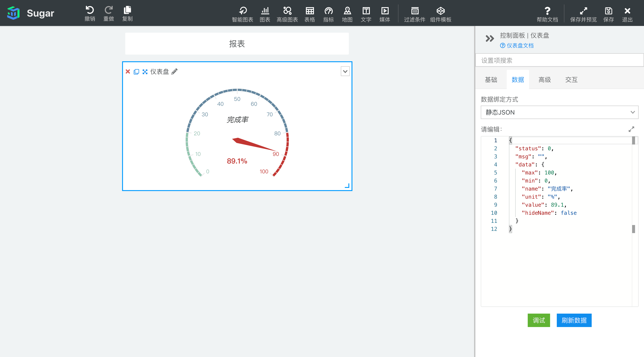
Task: Click the JSON editor scrollbar thumb
Action: click(633, 141)
